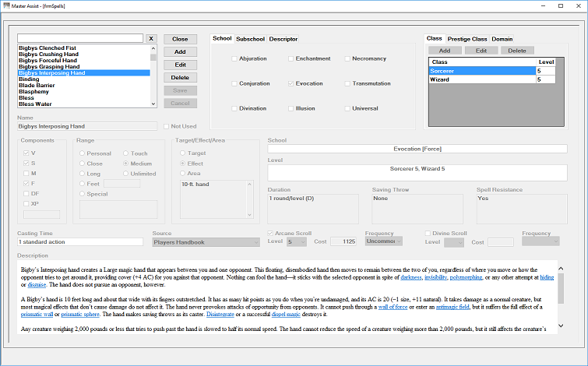Click the Delete button beside the spell list
Image resolution: width=588 pixels, height=366 pixels.
(180, 77)
